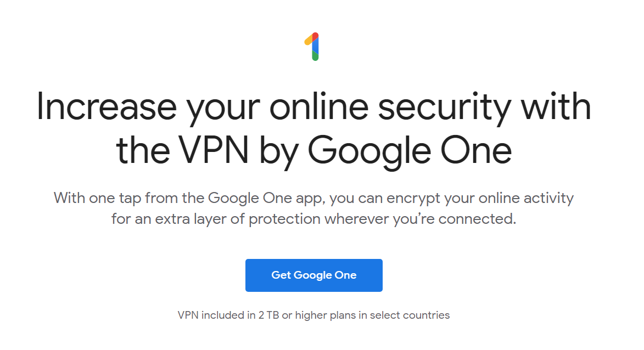
Task: Click the multicolored Google One logo
Action: [x=312, y=47]
